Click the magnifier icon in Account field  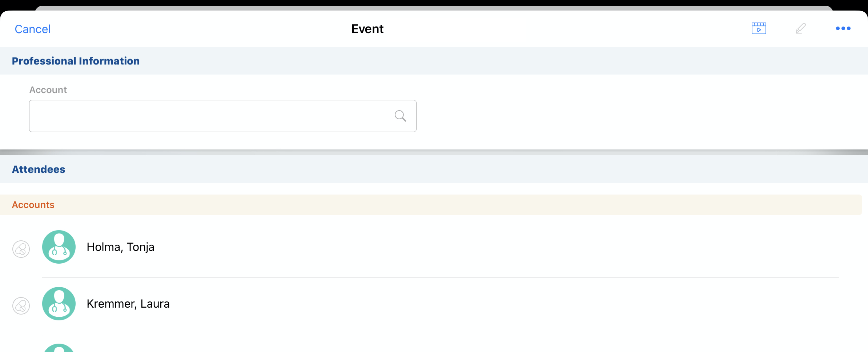tap(400, 116)
